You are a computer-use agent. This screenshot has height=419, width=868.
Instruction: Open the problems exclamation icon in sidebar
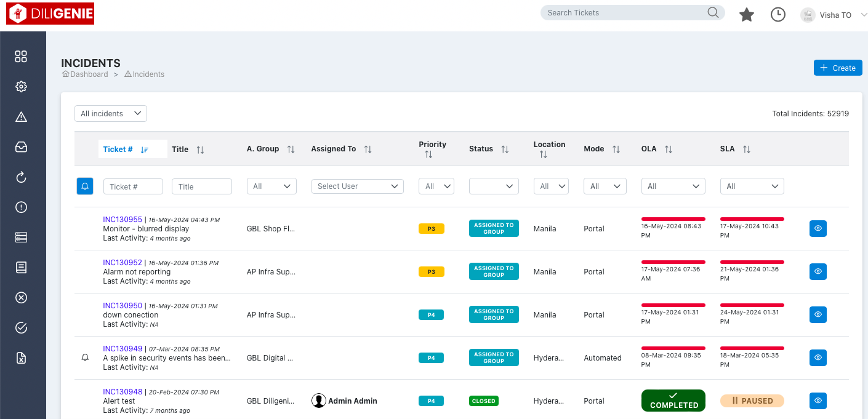click(22, 207)
